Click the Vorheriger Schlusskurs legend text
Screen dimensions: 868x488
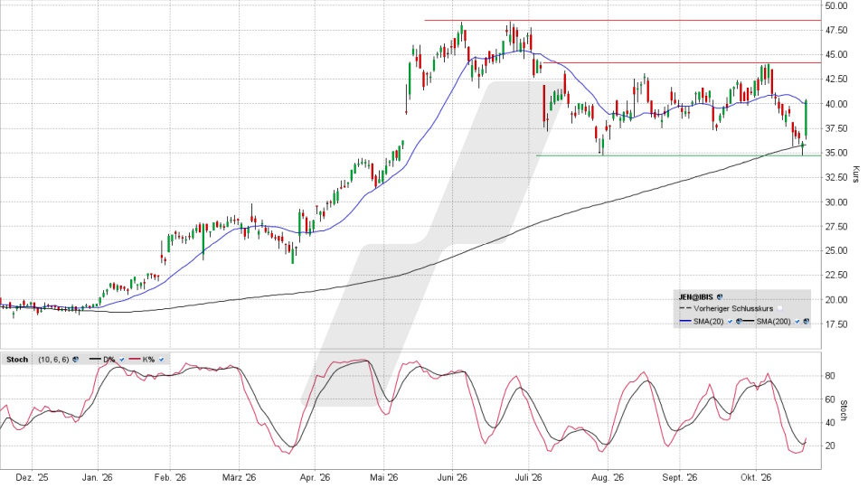(733, 309)
